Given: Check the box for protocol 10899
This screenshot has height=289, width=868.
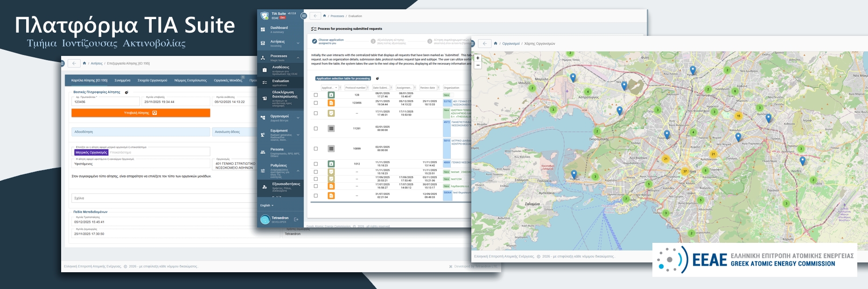Looking at the screenshot, I should (x=316, y=149).
